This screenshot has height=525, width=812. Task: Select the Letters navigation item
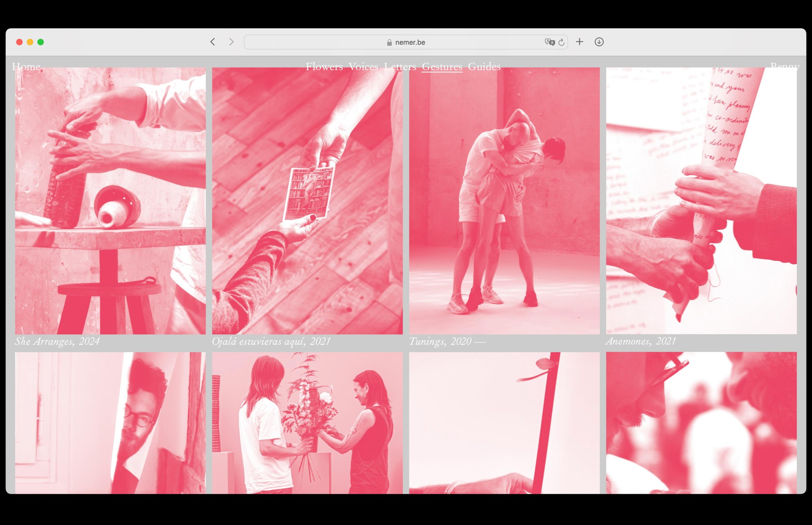[400, 67]
